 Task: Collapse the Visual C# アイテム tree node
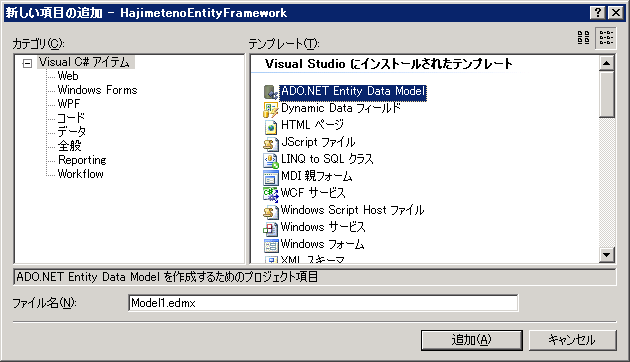pyautogui.click(x=27, y=63)
